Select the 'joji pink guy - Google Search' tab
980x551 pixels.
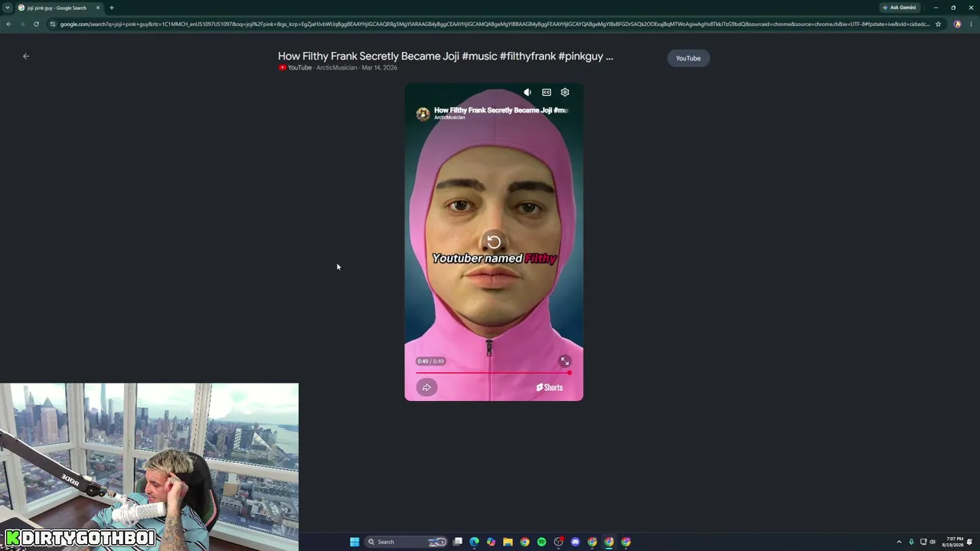[60, 8]
